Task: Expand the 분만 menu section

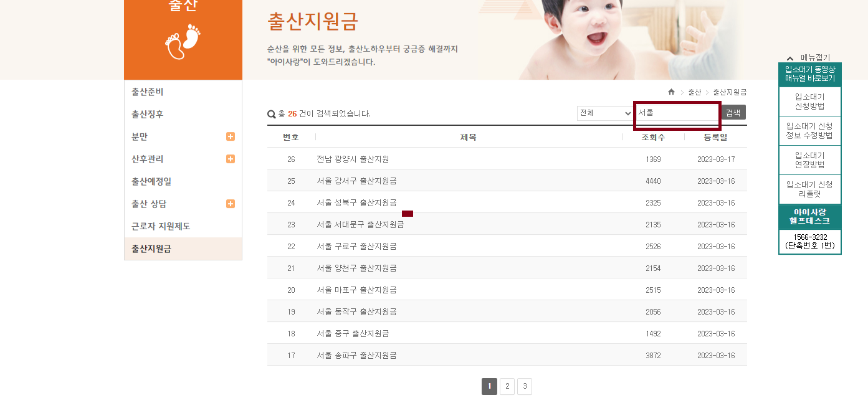Action: (x=230, y=136)
